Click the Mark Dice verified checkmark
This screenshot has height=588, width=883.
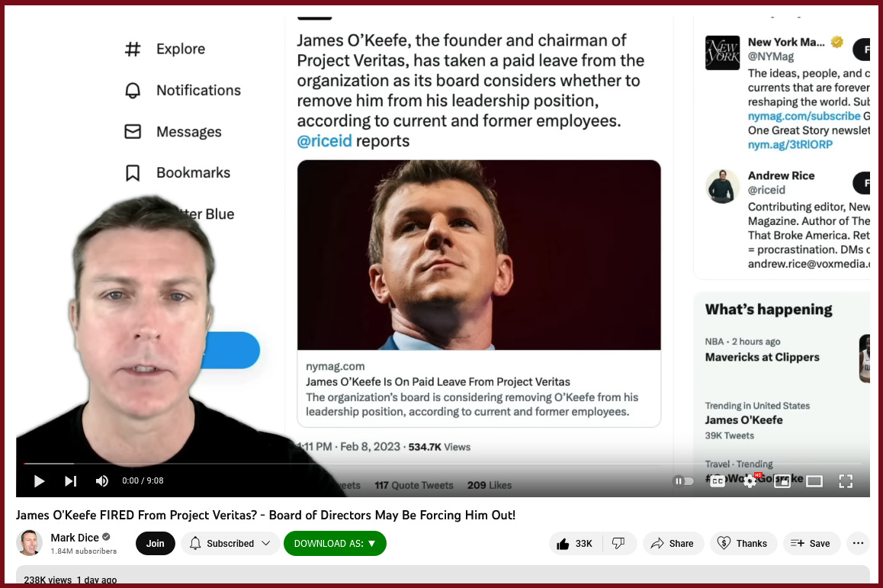coord(106,538)
